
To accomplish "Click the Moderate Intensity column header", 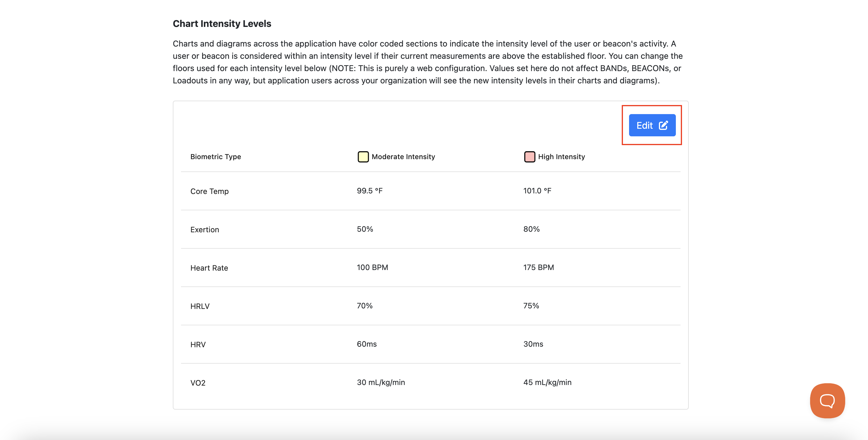I will (403, 157).
